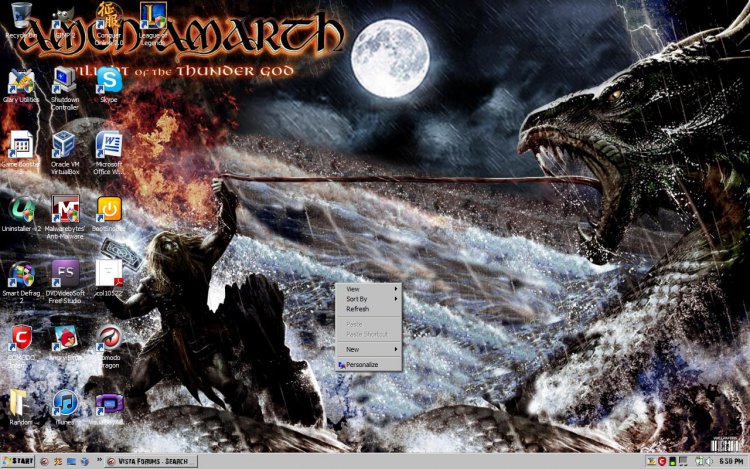Open the Recycle Bin desktop icon
Screen dimensions: 750x469
(21, 22)
